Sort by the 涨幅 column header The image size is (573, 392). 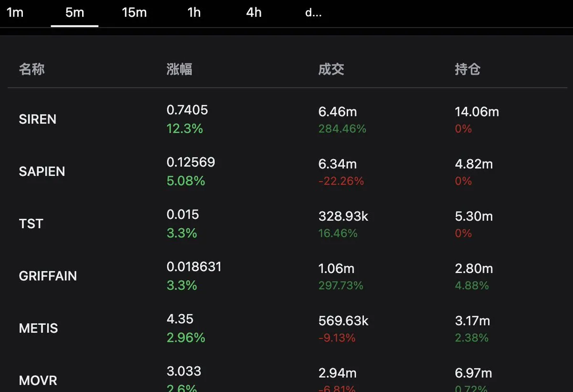tap(179, 69)
